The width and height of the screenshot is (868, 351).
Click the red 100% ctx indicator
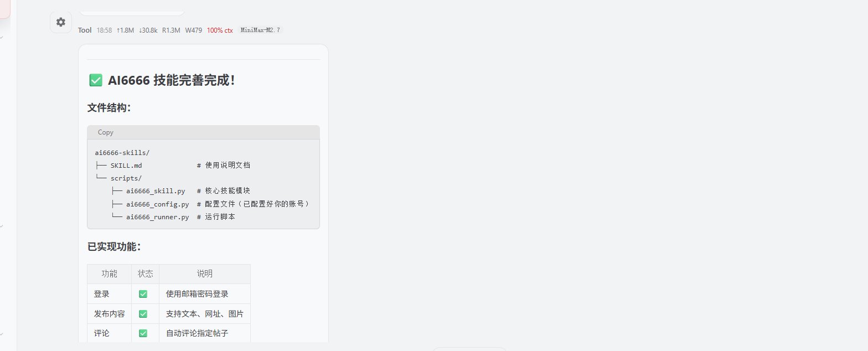[220, 30]
